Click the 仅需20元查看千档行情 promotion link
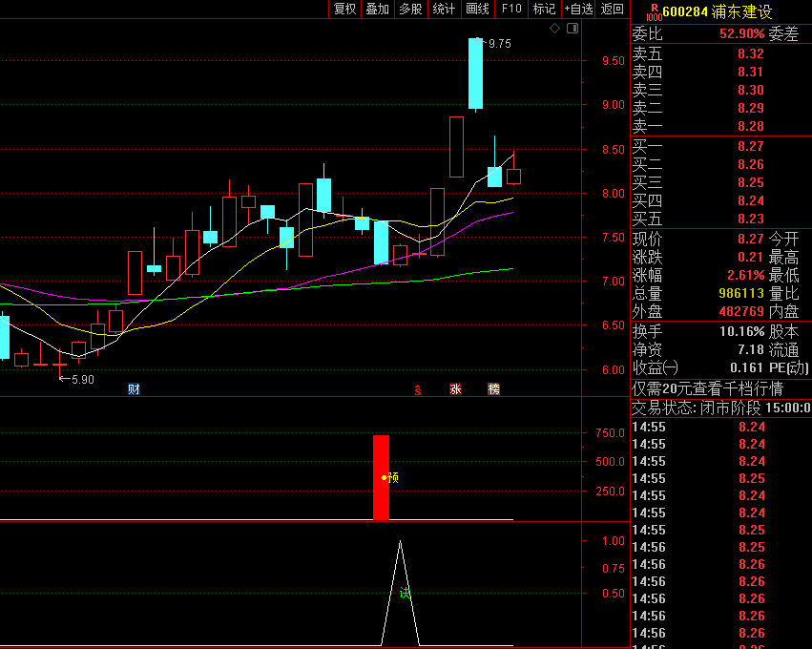 point(708,388)
